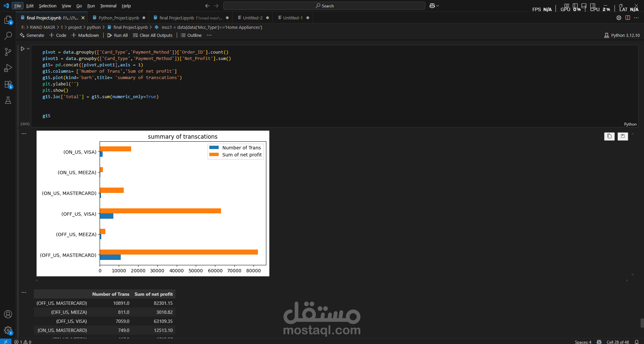Click Run All cells
Viewport: 644px width, 344px height.
117,35
